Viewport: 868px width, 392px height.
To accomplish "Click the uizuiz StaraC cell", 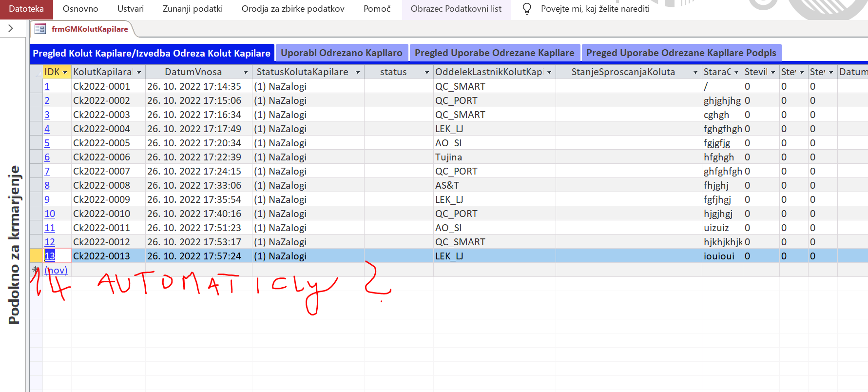I will click(x=722, y=228).
